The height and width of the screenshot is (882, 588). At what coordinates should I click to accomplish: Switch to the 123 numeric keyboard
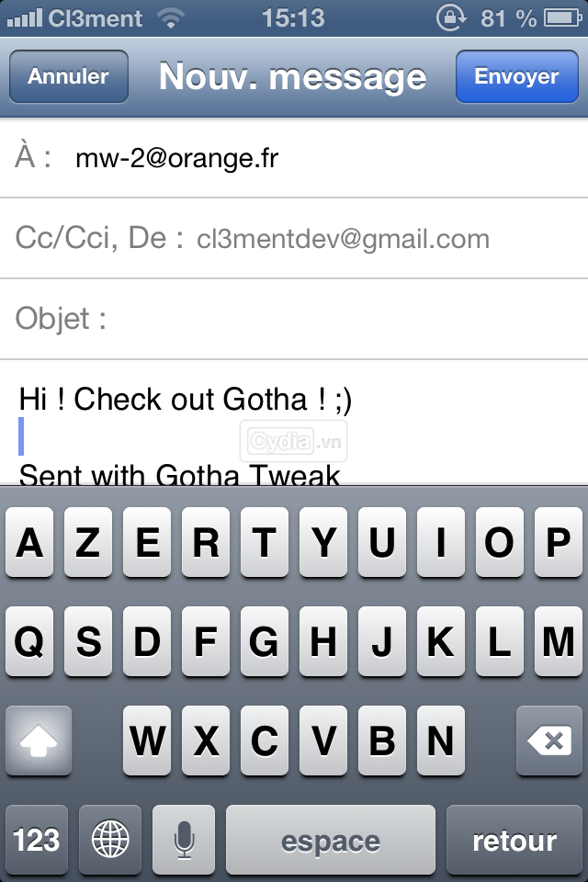(x=37, y=839)
